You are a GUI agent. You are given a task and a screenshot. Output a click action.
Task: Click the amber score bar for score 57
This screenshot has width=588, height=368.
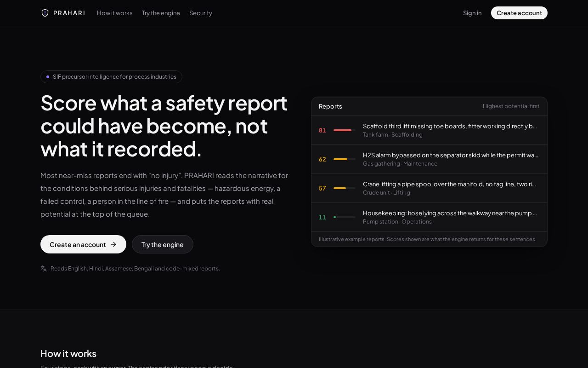pyautogui.click(x=345, y=188)
